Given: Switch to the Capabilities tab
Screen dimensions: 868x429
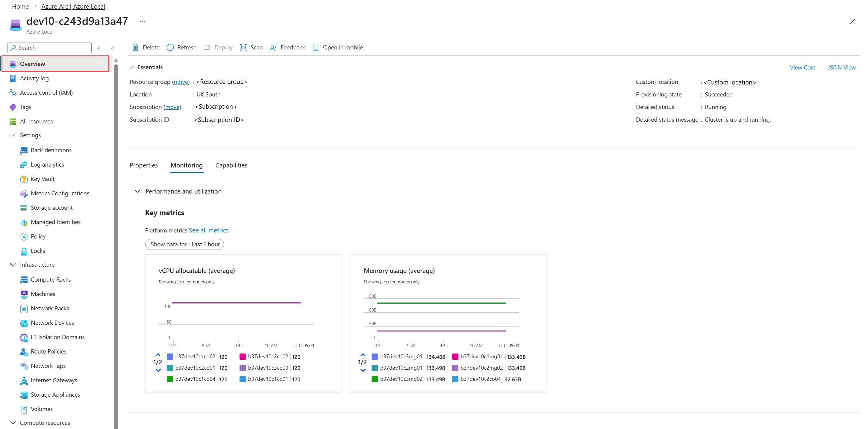Looking at the screenshot, I should pyautogui.click(x=231, y=165).
